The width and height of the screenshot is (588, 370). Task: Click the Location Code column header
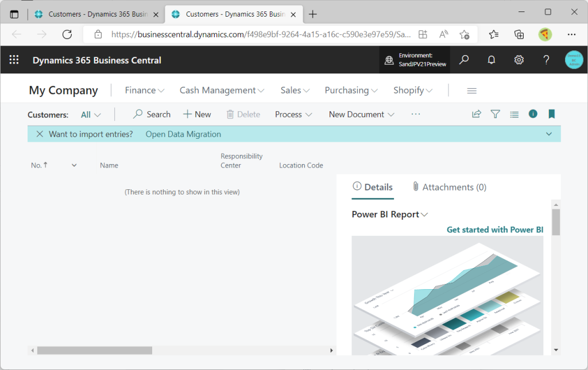(x=301, y=165)
